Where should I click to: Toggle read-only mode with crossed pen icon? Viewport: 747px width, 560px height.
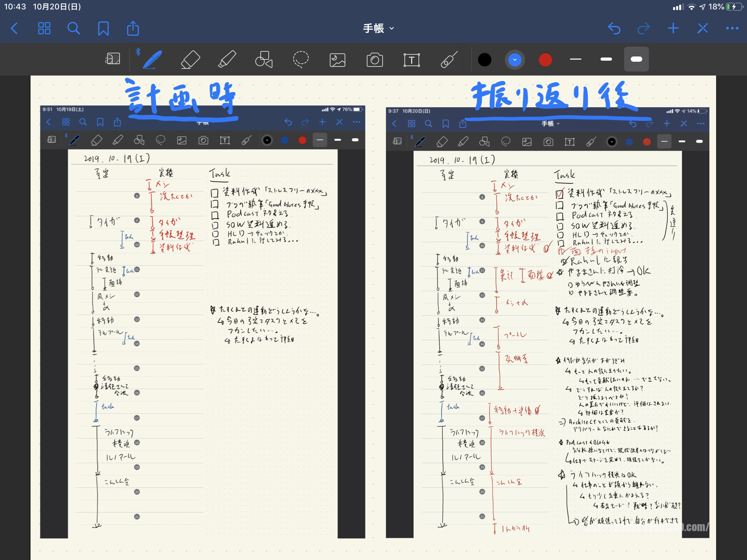pos(702,28)
